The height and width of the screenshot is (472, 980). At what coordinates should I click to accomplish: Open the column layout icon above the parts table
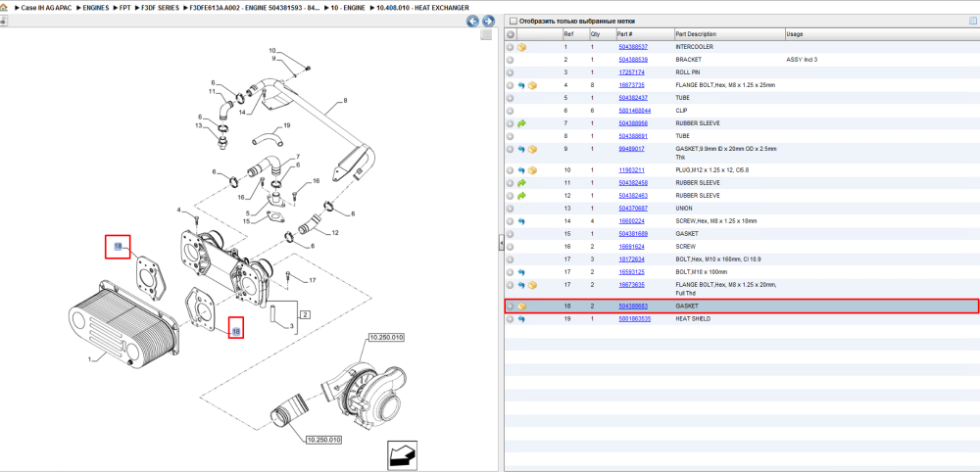pos(972,21)
